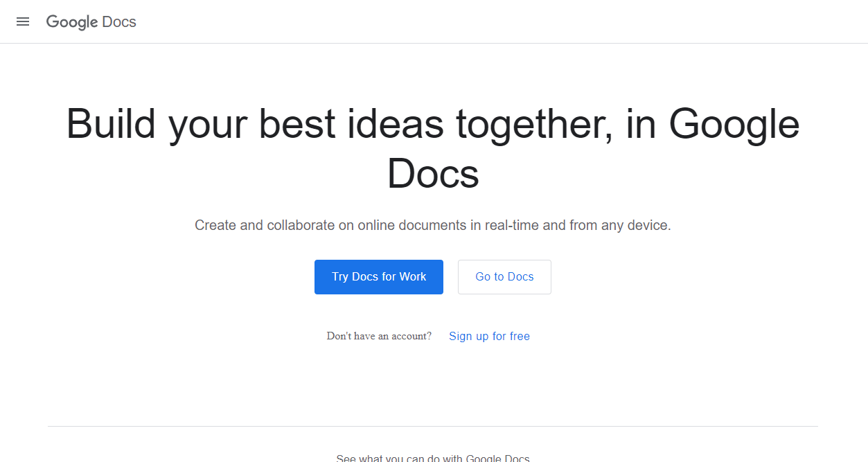
Task: Click "See what you can do with Google Docs" text
Action: pos(433,458)
